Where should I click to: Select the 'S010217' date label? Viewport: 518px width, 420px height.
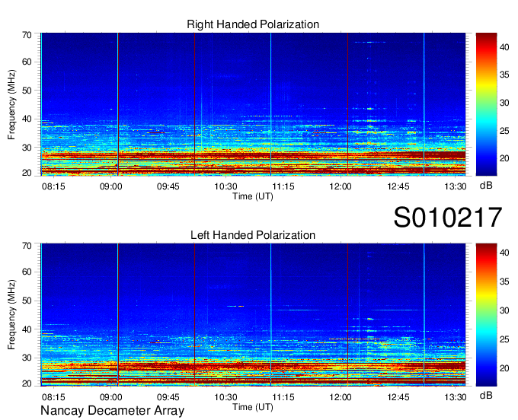pos(448,217)
